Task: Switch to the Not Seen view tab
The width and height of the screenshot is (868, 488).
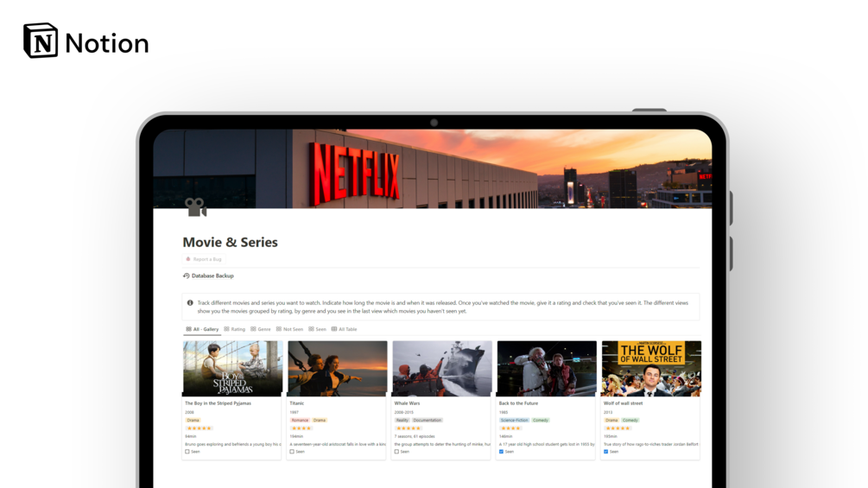Action: (289, 329)
